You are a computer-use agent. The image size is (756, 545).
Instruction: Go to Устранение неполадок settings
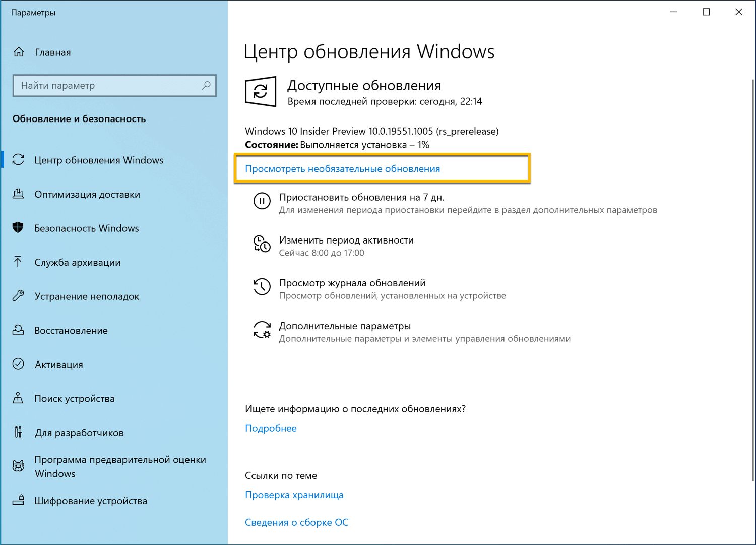point(87,296)
